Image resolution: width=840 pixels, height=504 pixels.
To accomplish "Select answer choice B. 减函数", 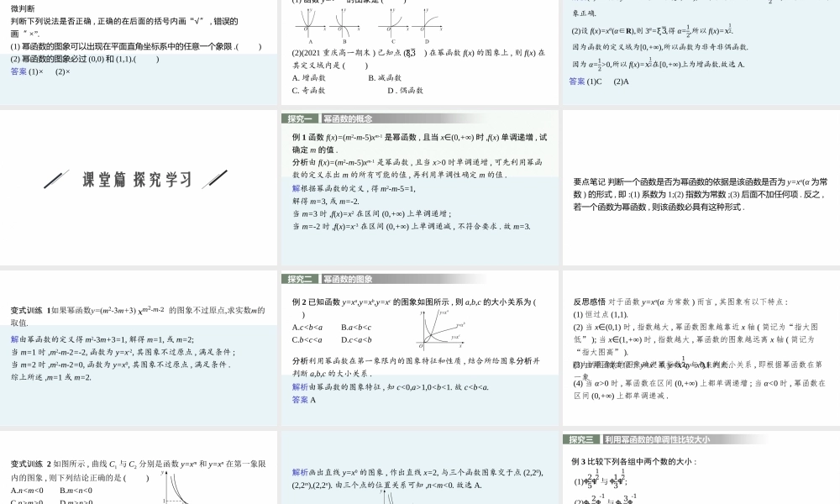I will pos(384,77).
